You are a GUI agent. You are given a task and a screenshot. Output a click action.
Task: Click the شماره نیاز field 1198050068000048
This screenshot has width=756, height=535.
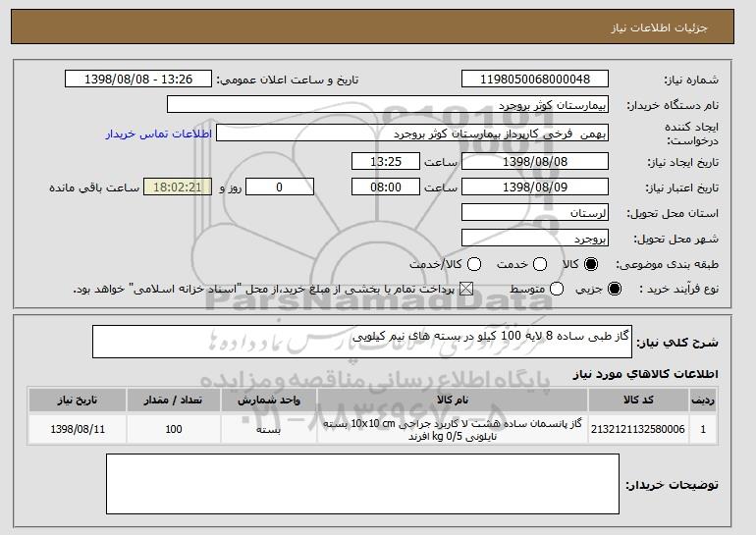(535, 80)
